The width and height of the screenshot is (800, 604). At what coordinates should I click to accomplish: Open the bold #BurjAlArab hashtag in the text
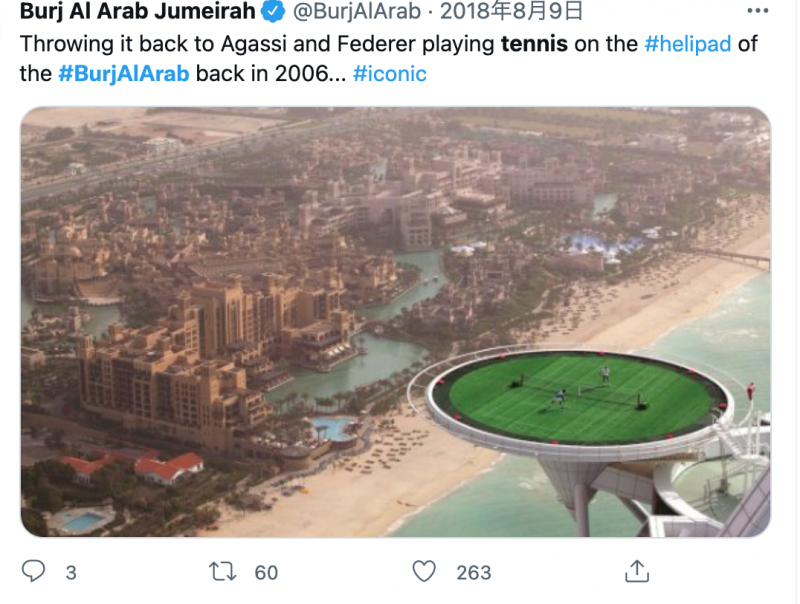point(124,75)
